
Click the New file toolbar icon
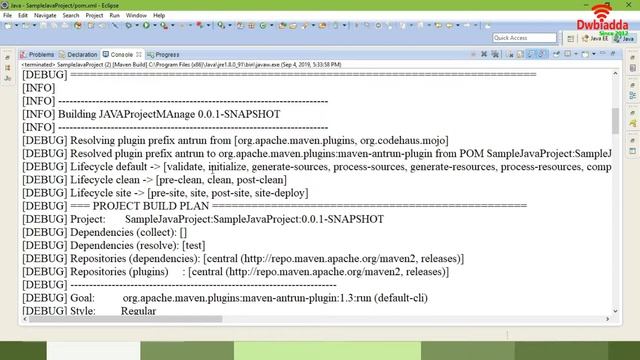point(8,26)
